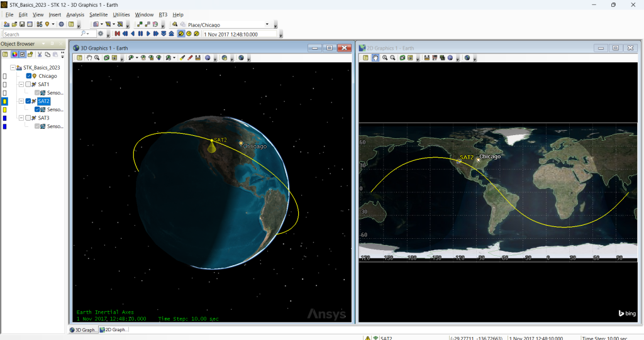Screen dimensions: 644x340
Task: Click the yellow color swatch beside SAT2
Action: 5,101
